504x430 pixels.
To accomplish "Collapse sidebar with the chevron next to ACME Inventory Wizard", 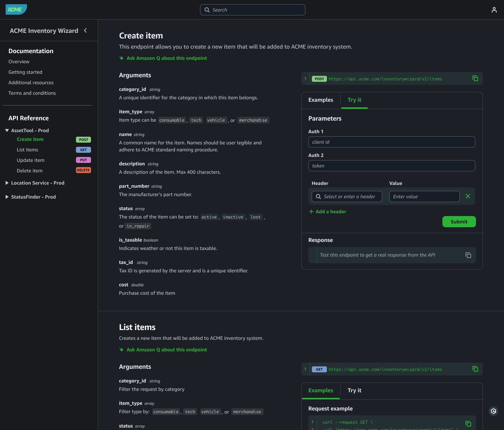I will pos(85,30).
